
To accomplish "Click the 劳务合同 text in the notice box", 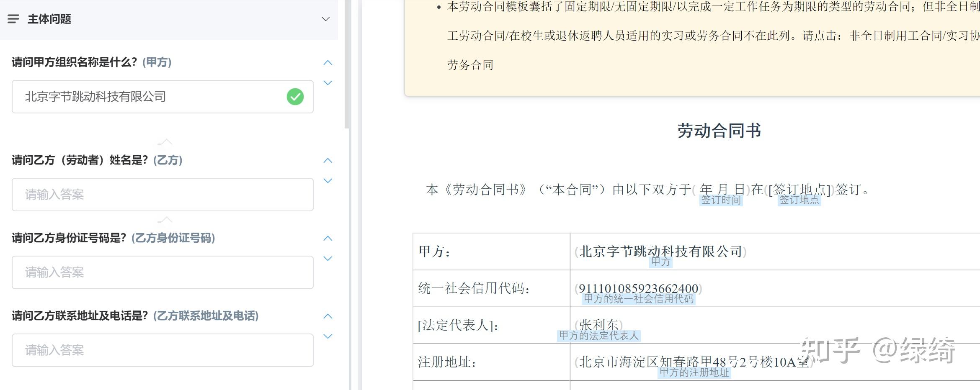I will 470,65.
